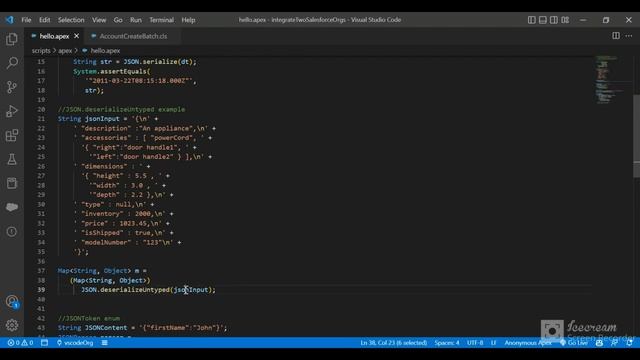Open the Help menu

[188, 20]
